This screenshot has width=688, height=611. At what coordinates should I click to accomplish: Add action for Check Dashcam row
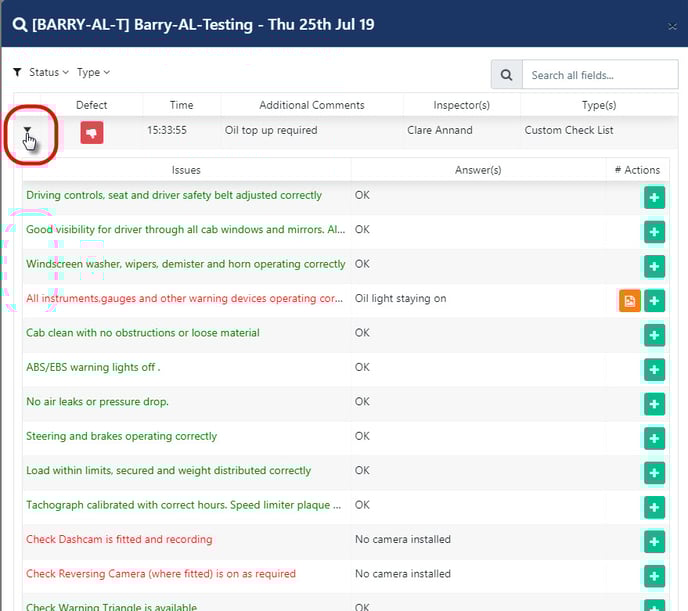click(x=654, y=542)
